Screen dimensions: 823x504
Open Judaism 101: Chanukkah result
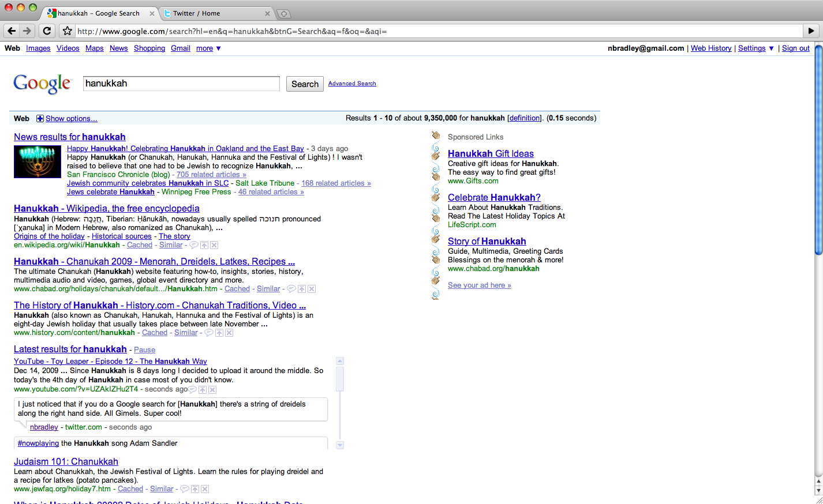[66, 462]
